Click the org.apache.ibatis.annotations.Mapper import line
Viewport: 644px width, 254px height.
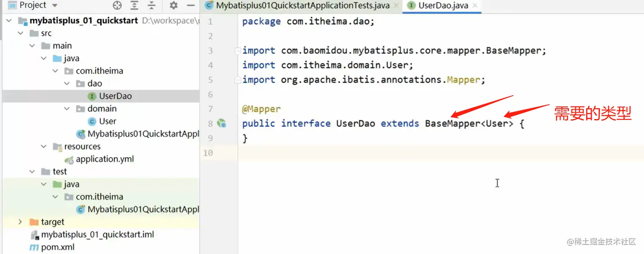(364, 80)
